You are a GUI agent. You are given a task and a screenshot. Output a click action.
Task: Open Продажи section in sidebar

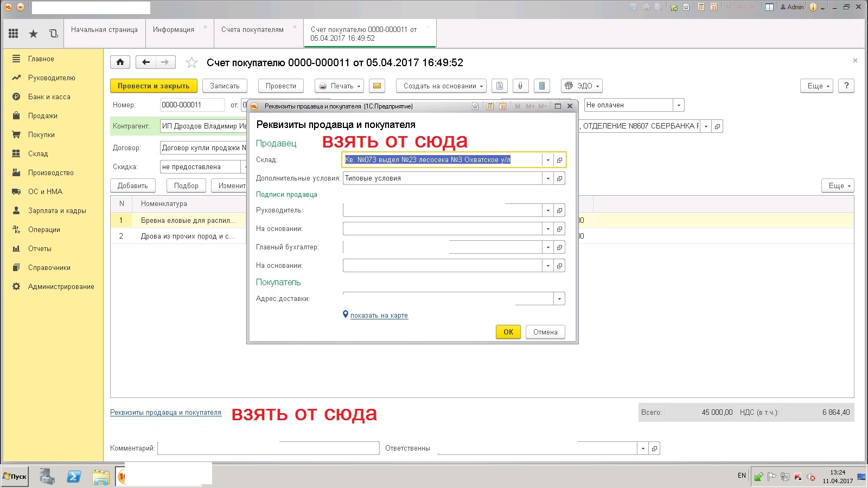pos(43,116)
